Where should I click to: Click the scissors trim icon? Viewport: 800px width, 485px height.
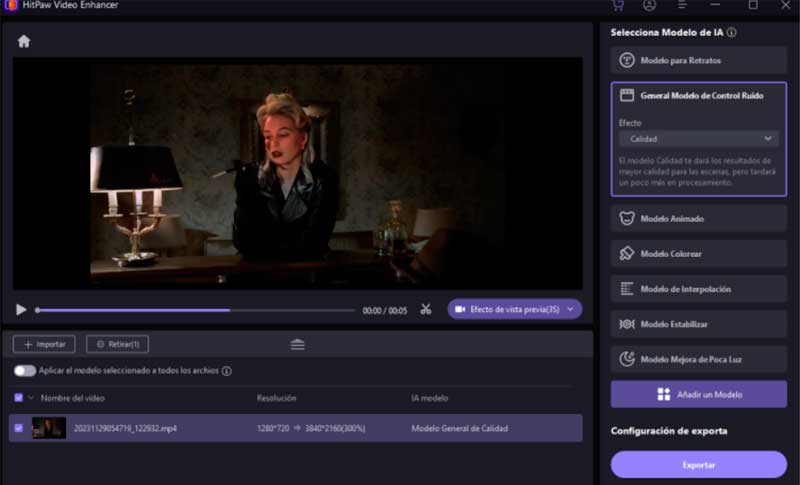(426, 310)
